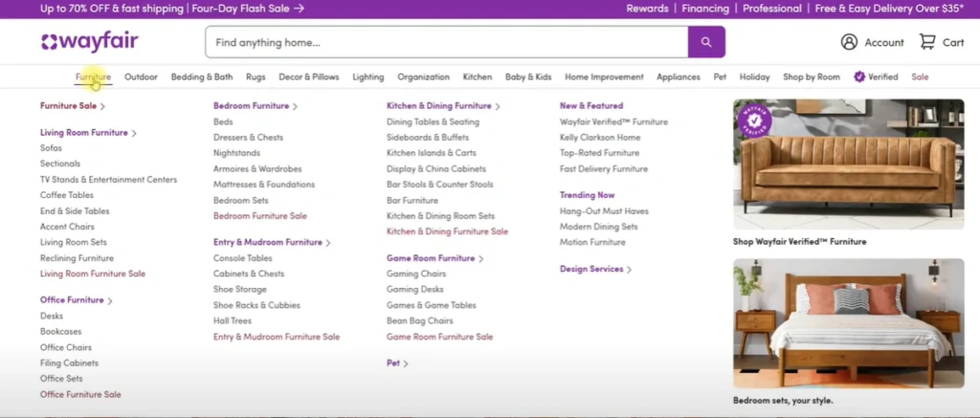Select Bar Stools & Counter Stools
The height and width of the screenshot is (418, 980).
440,185
